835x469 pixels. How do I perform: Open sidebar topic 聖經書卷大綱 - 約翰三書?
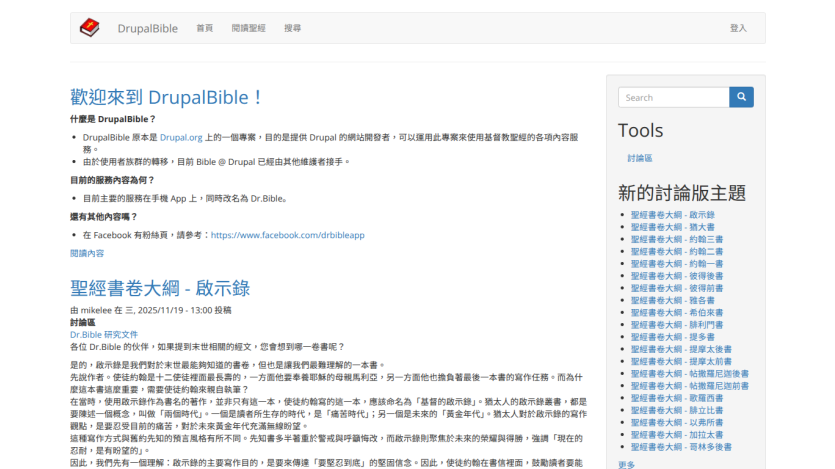(x=677, y=239)
